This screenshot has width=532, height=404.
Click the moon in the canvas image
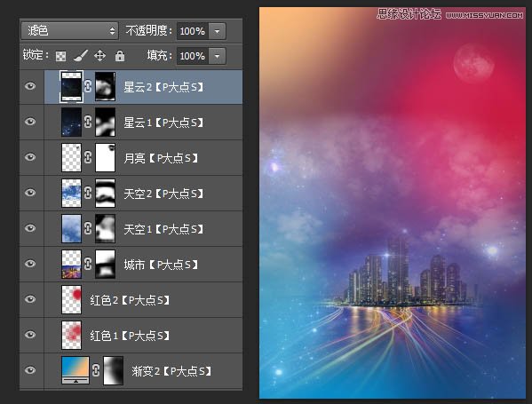coord(473,63)
